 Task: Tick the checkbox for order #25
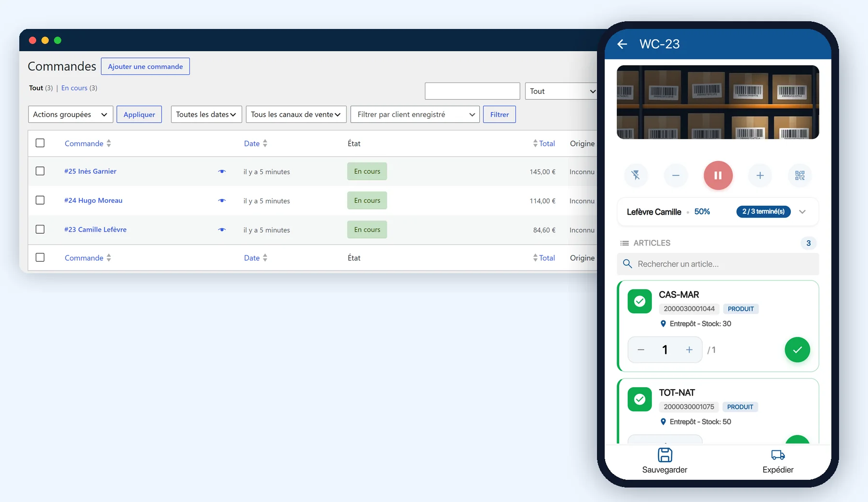(40, 171)
